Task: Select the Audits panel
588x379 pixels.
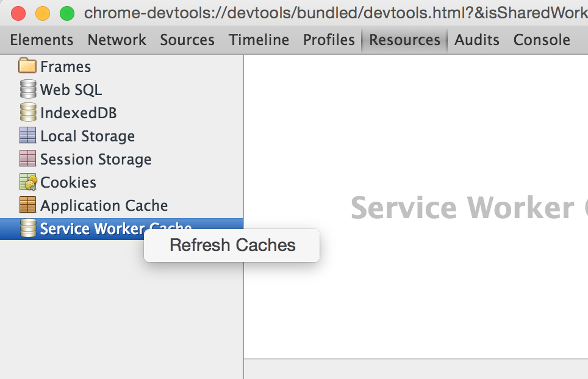Action: (476, 40)
